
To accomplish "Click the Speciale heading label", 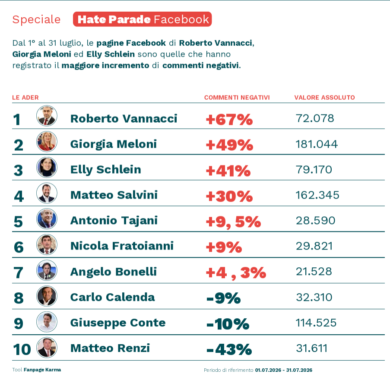I will 36,19.
